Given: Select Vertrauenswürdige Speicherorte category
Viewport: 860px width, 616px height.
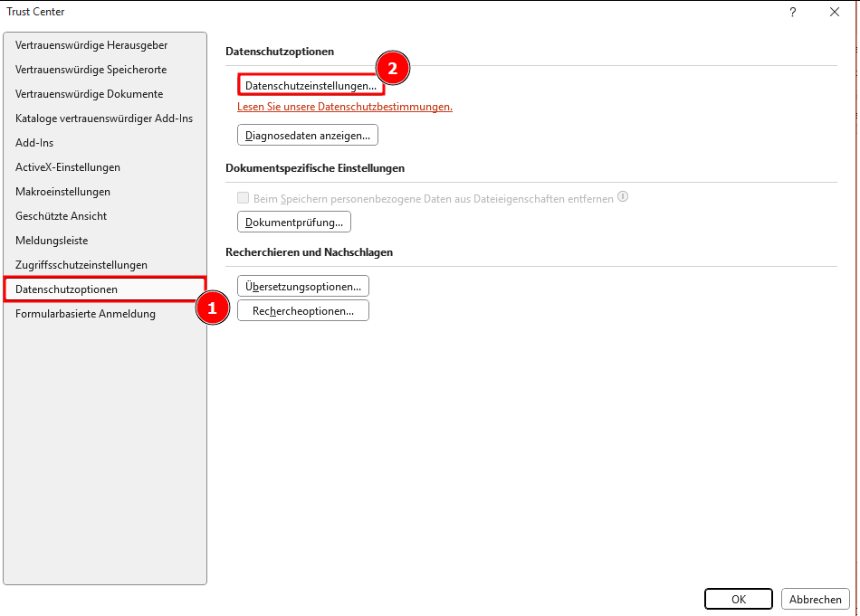Looking at the screenshot, I should coord(91,70).
